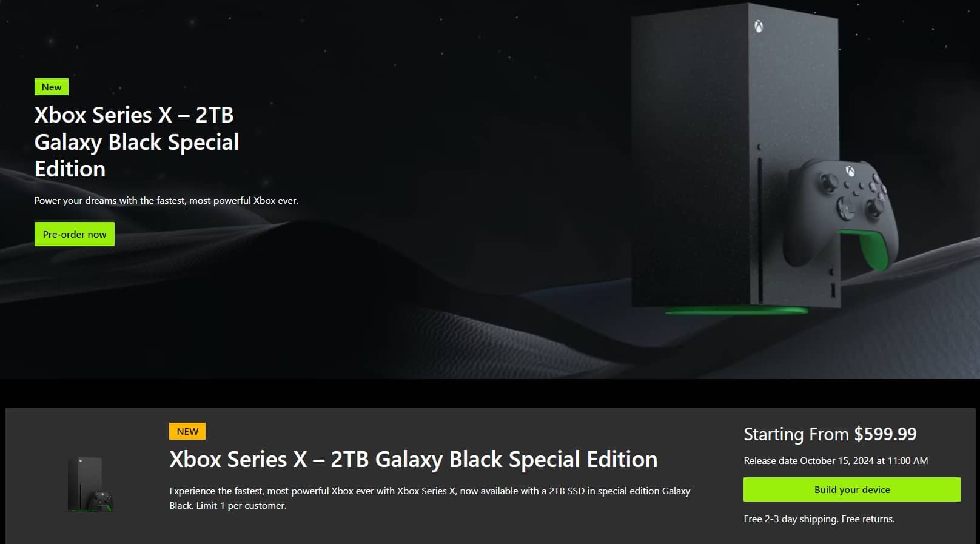Click the Xbox logo on the console top
The height and width of the screenshot is (544, 980).
(759, 26)
